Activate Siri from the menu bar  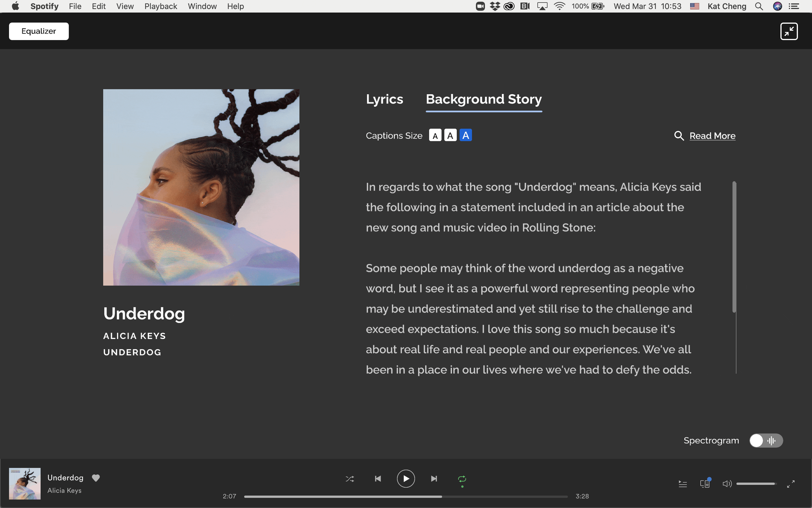777,6
